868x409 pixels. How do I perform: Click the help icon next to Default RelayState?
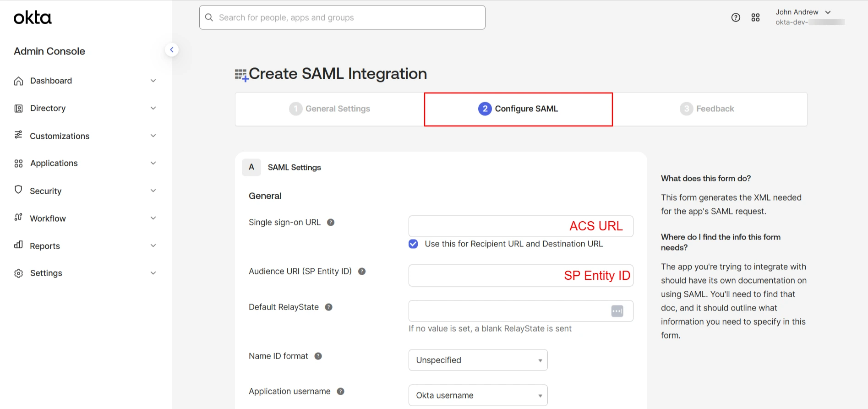point(329,307)
